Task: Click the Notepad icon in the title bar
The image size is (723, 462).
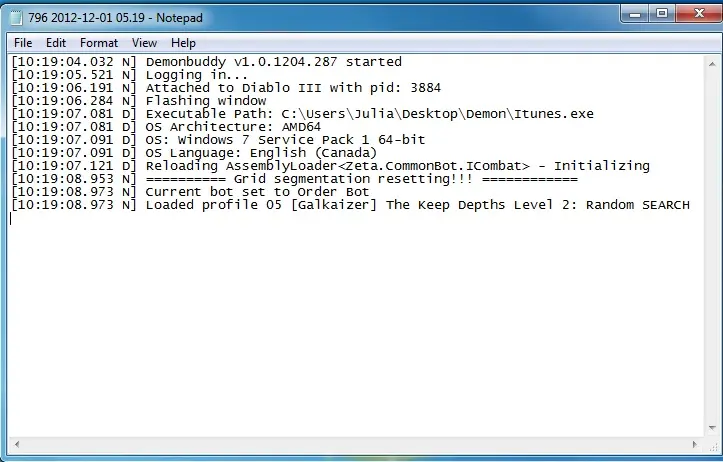Action: pyautogui.click(x=17, y=18)
